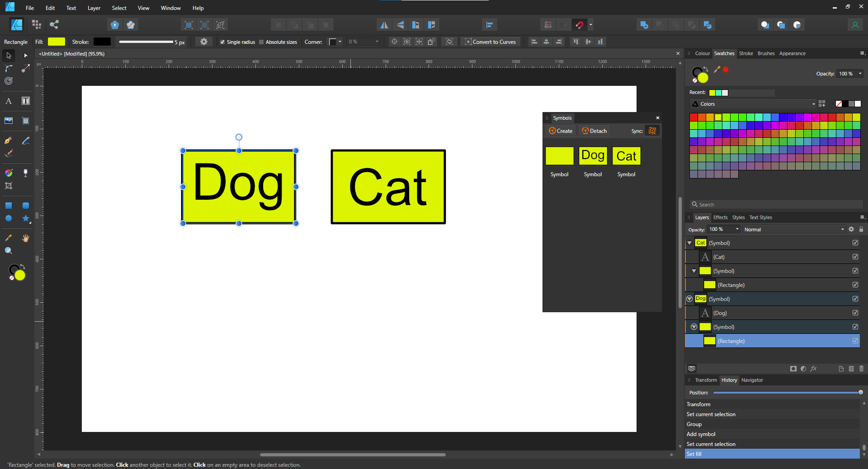Select the Ellipse tool

coord(9,218)
